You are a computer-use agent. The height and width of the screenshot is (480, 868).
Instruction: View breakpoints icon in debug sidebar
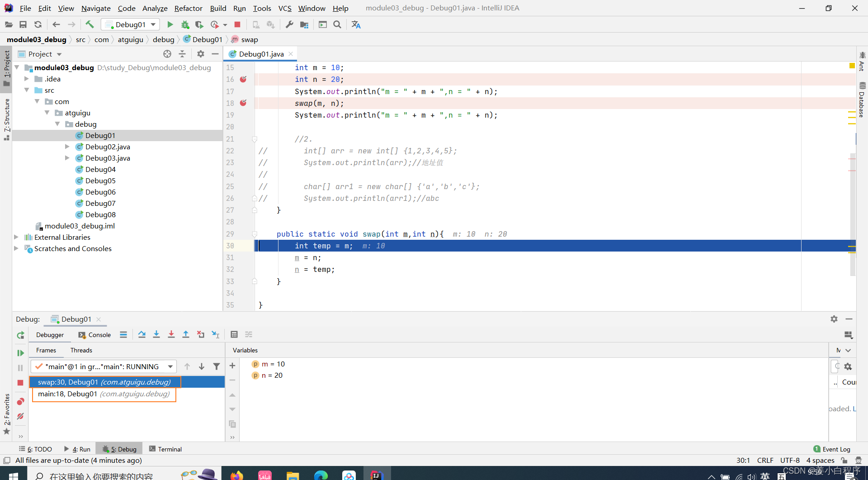click(20, 401)
